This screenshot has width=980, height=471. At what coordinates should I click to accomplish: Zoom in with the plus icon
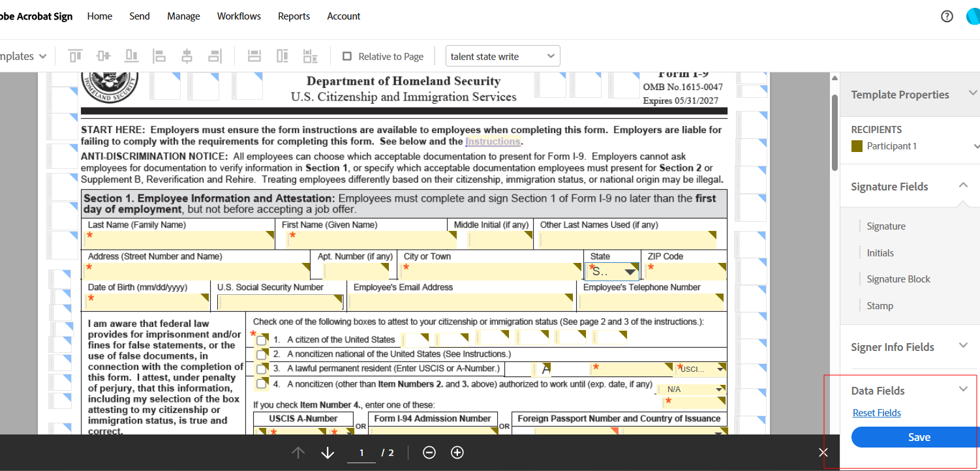[x=457, y=452]
